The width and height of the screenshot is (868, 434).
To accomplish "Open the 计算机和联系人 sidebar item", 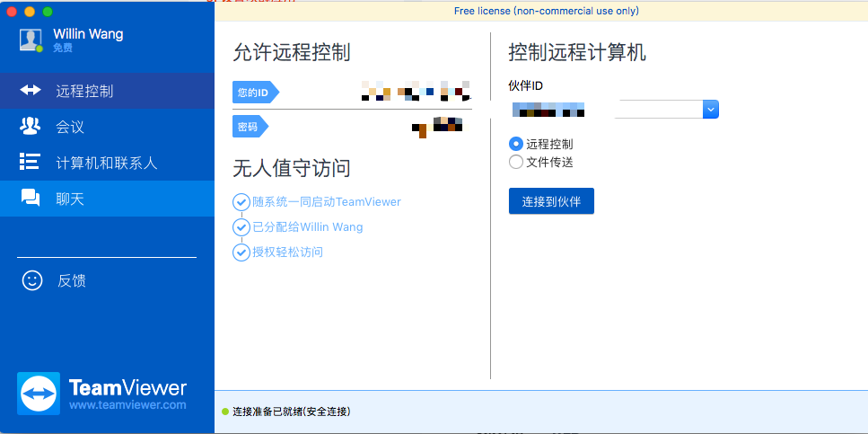I will pyautogui.click(x=107, y=163).
